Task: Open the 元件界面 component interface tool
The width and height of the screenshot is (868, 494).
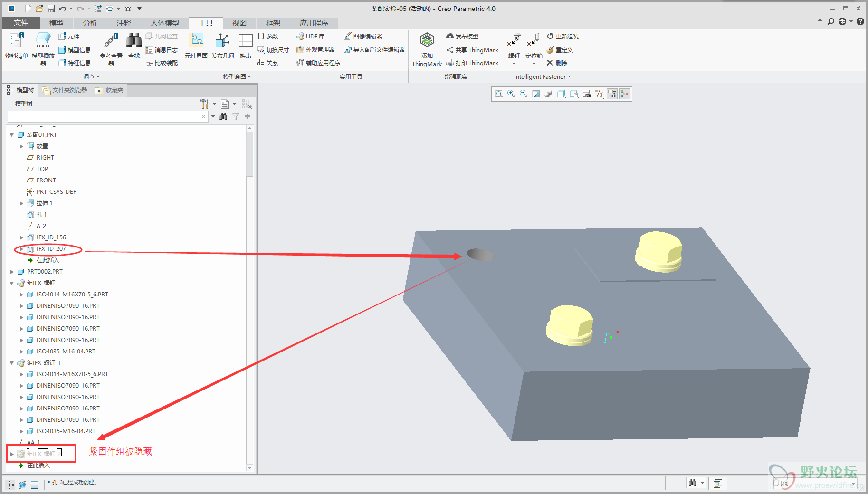Action: (196, 46)
